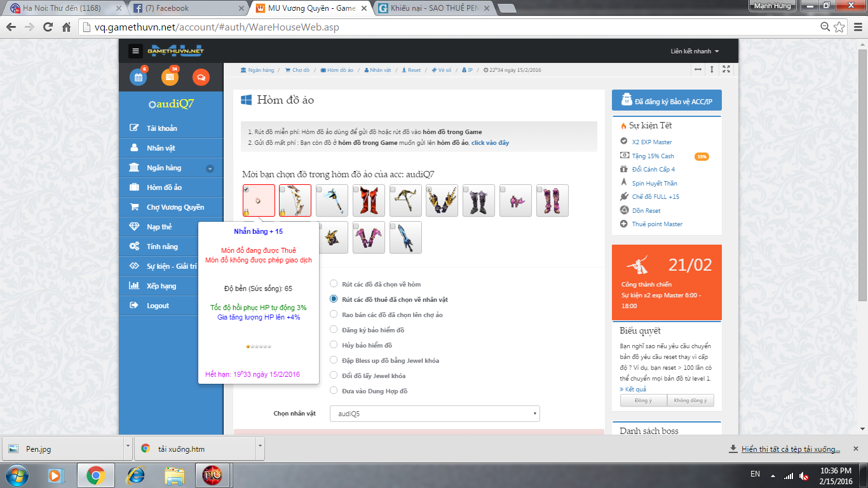
Task: Go to 'Vé số' breadcrumb link
Action: tap(441, 70)
